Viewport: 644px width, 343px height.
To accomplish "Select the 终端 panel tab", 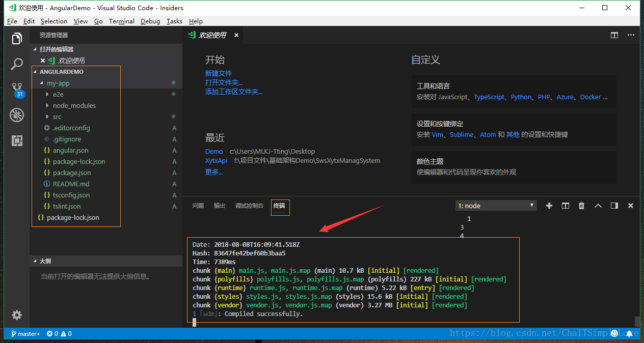I will 279,206.
